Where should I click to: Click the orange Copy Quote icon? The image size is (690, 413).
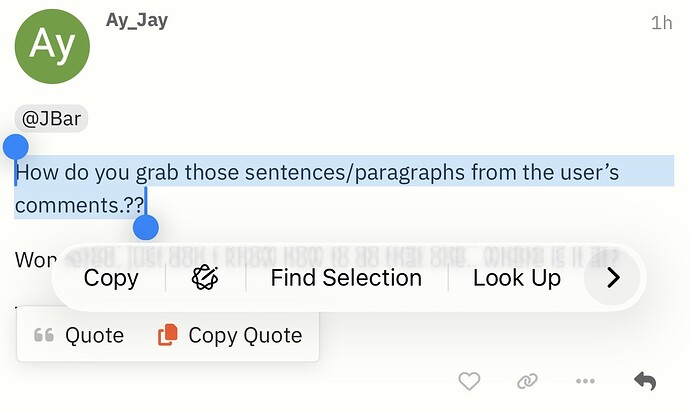pos(168,336)
